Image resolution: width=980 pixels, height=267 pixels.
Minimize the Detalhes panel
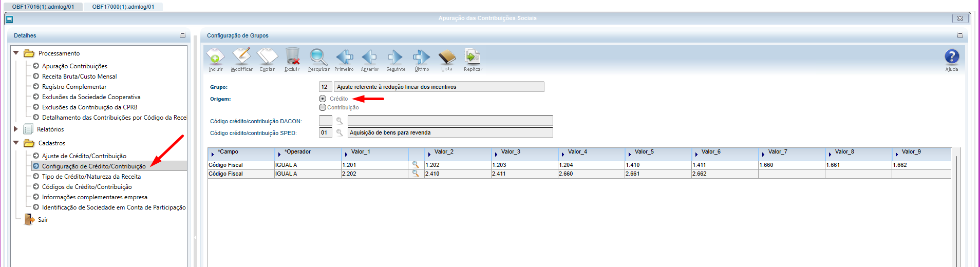point(182,35)
